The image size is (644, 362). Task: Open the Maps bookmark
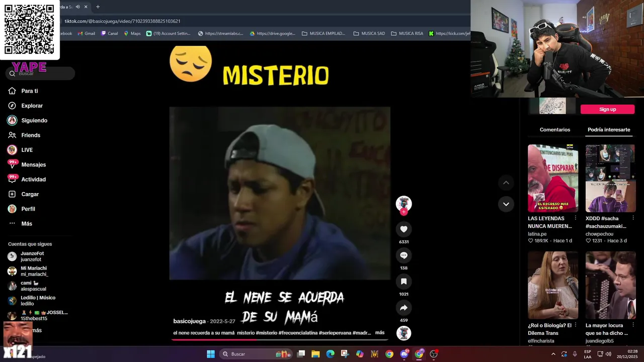click(132, 34)
